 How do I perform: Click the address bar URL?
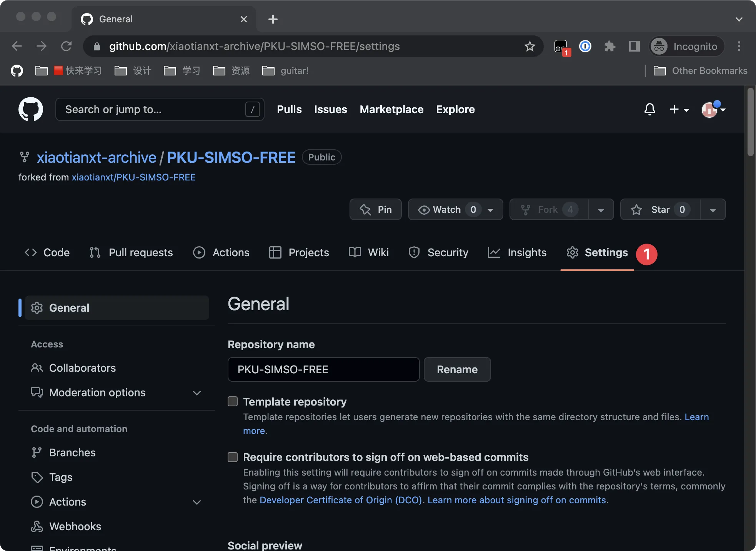(254, 46)
